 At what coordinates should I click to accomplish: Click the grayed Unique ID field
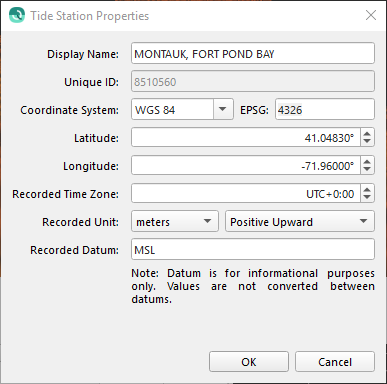(253, 81)
